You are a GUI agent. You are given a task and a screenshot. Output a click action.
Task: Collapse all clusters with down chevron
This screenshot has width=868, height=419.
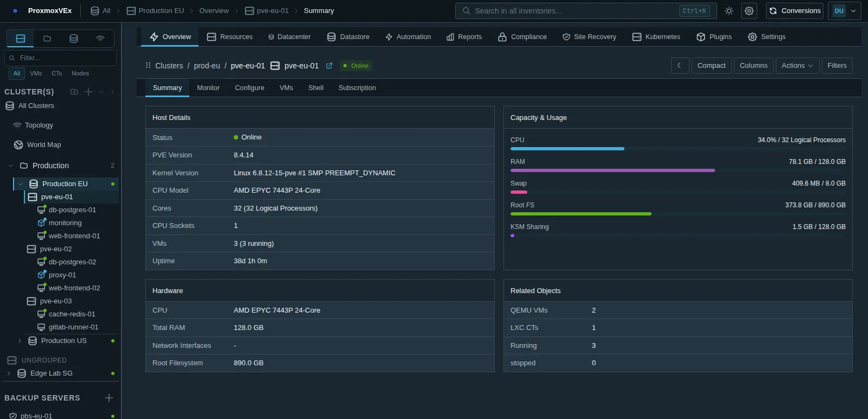click(101, 92)
